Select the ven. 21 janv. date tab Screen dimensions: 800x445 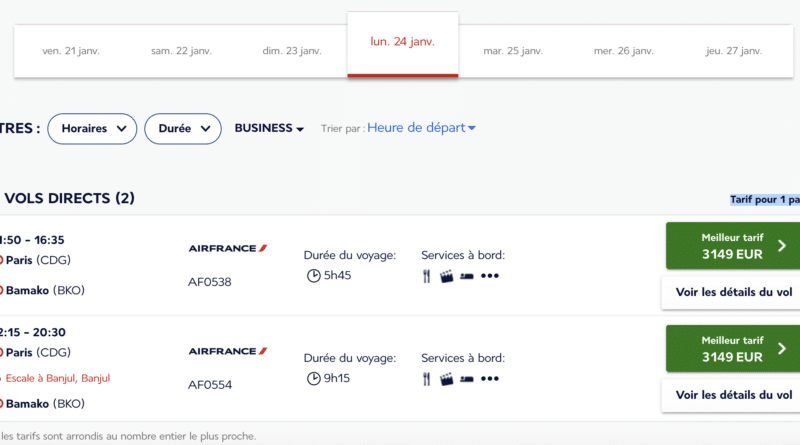point(70,51)
